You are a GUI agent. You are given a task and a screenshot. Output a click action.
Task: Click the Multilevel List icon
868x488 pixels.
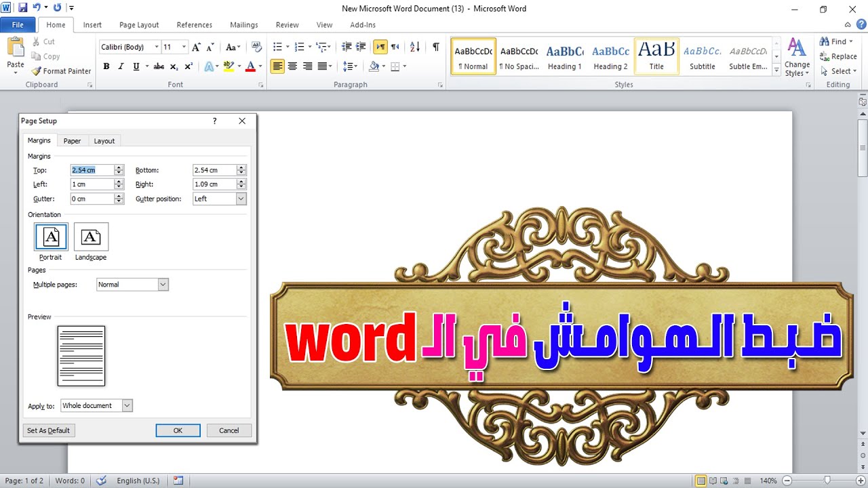tap(321, 47)
